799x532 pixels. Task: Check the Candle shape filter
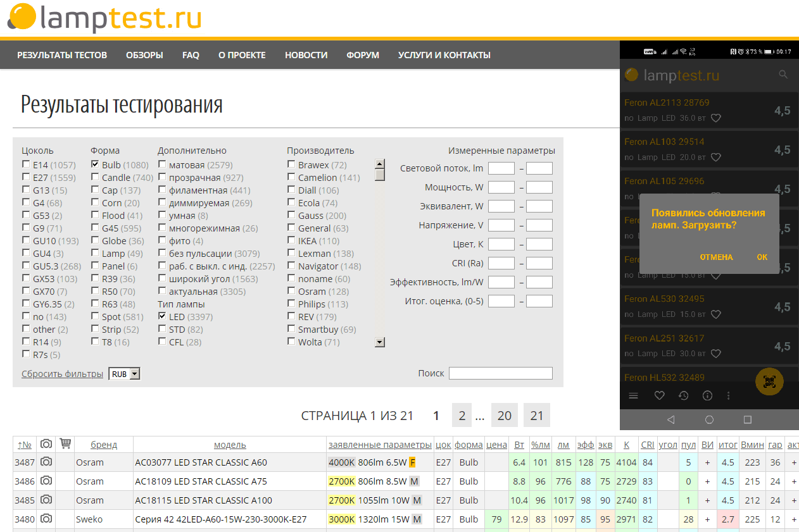pos(95,178)
